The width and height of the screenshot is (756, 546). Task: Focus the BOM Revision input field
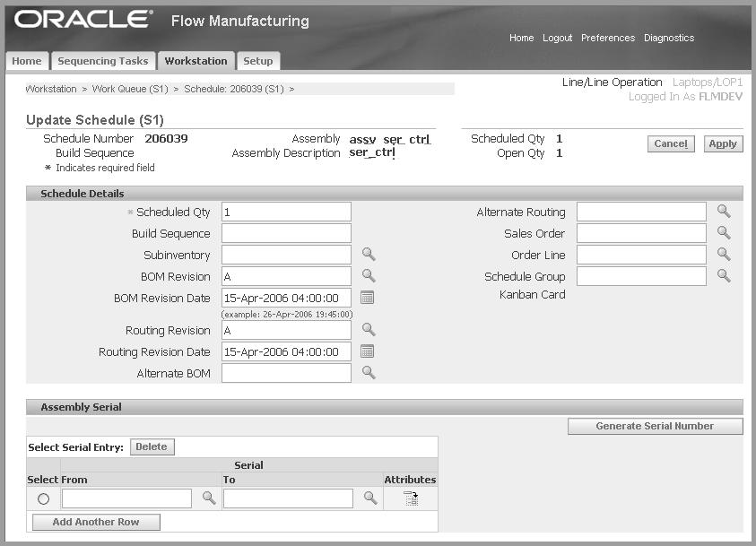[286, 277]
